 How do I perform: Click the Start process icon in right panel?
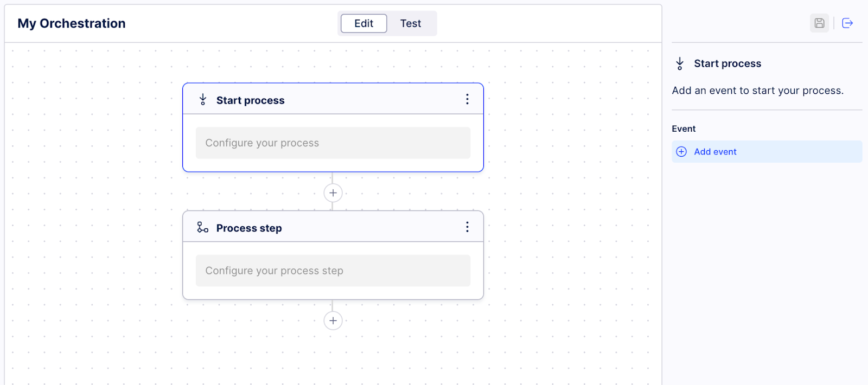click(x=680, y=63)
